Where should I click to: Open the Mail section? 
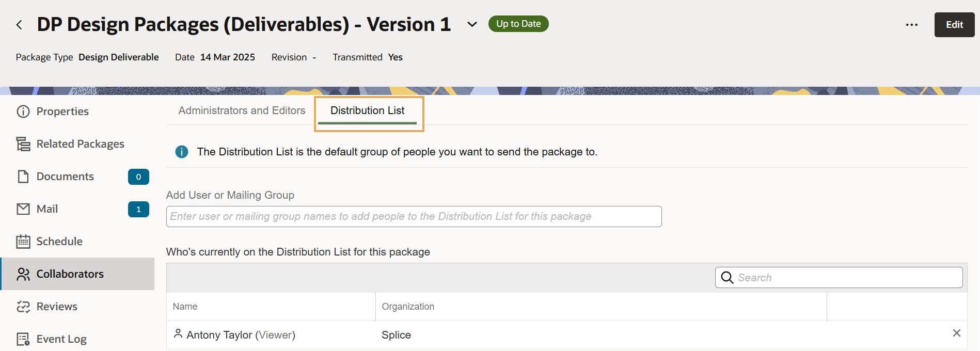pos(47,209)
